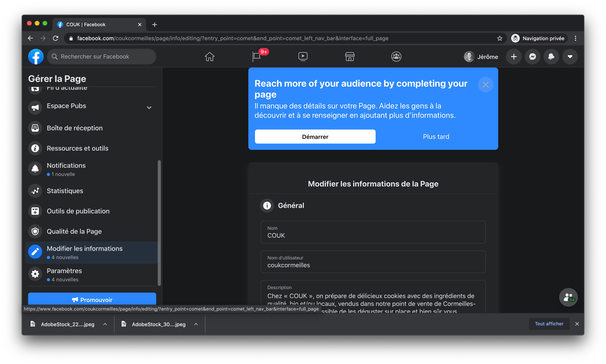Expand AdobeStock_22 download options chevron

[x=105, y=324]
